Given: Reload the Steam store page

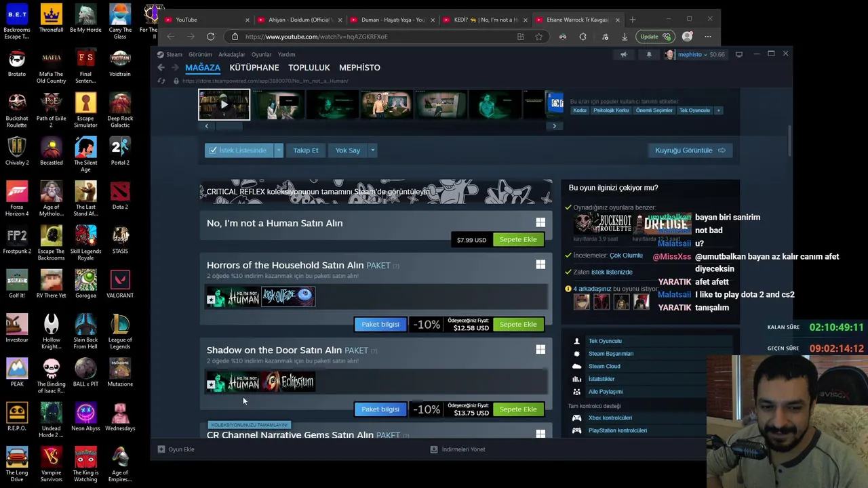Looking at the screenshot, I should pos(161,81).
